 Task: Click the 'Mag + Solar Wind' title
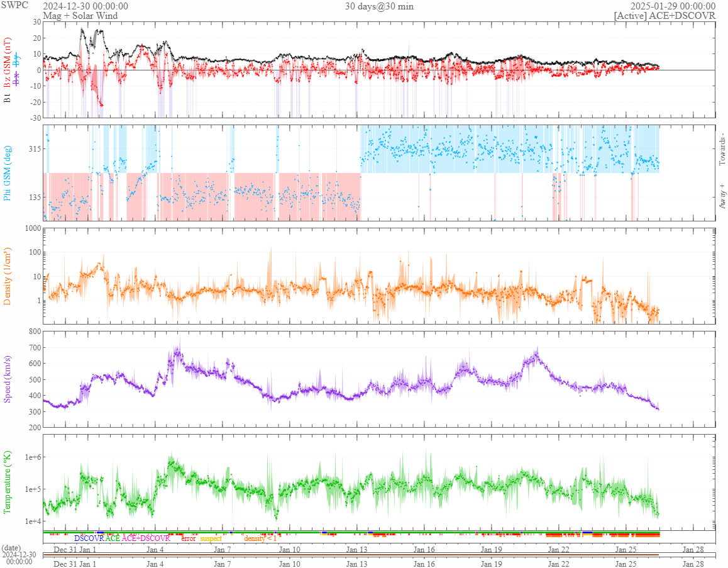click(80, 15)
